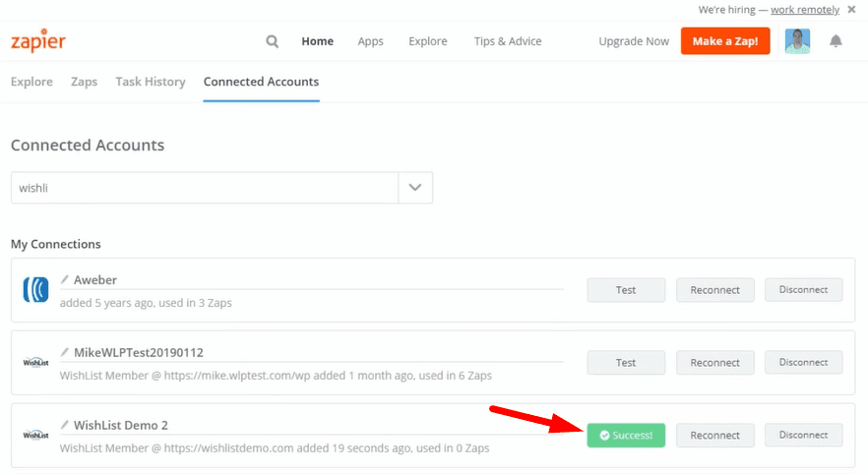Switch to the Task History tab

click(x=150, y=82)
